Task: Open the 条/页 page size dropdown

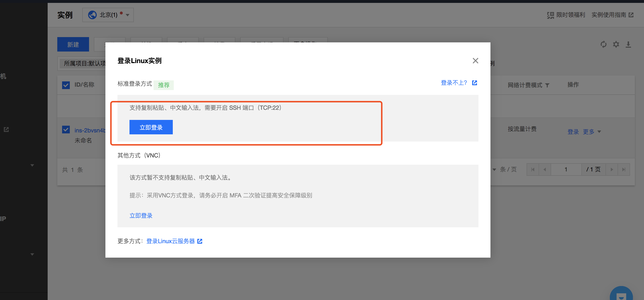Action: click(494, 170)
